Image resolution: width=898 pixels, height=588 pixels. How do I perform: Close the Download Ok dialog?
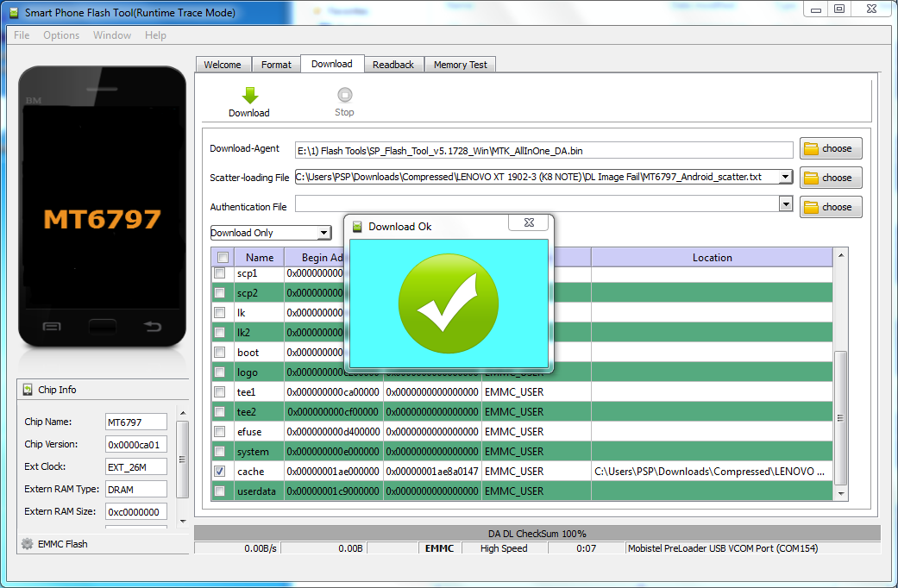coord(530,222)
